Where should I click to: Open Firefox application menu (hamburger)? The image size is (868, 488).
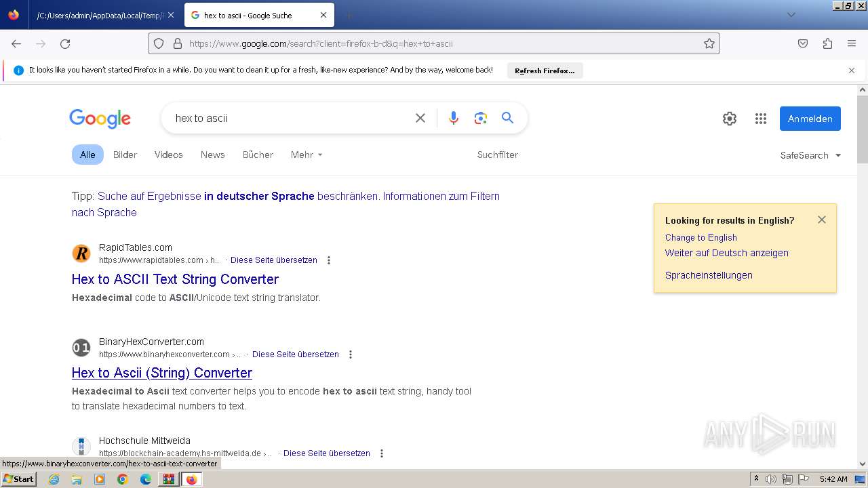click(x=852, y=43)
